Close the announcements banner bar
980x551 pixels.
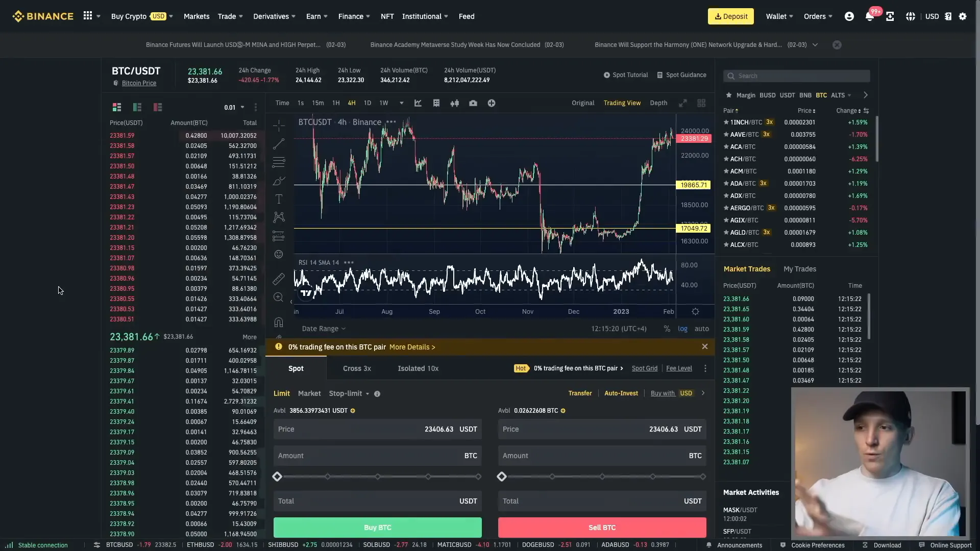click(837, 45)
